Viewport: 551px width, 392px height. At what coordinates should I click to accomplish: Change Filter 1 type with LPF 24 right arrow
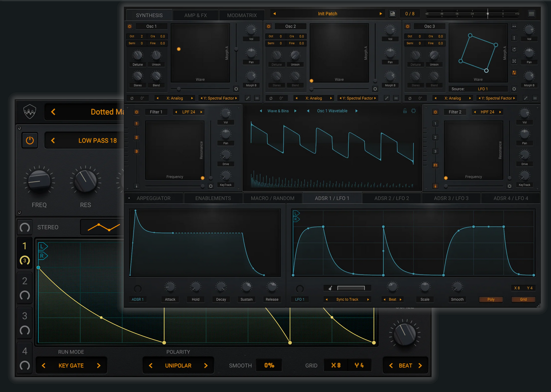(x=201, y=112)
